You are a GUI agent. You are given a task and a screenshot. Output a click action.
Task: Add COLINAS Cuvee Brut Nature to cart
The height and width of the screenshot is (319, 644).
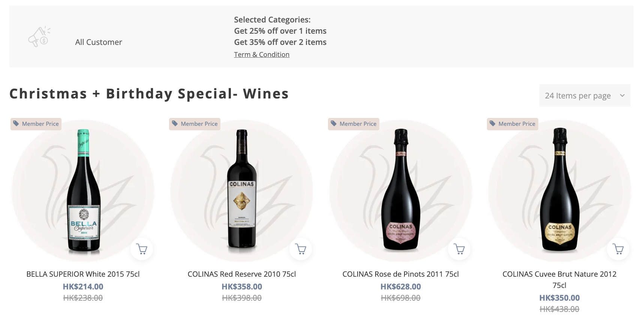pyautogui.click(x=618, y=249)
